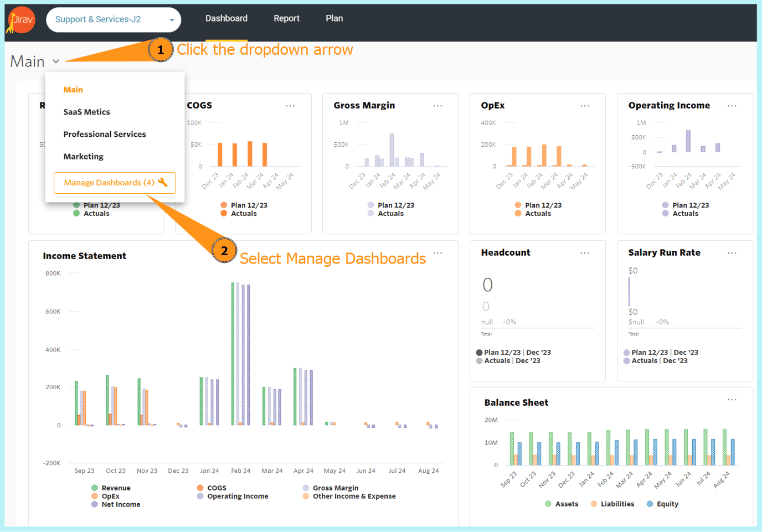
Task: Open Salary Run Rate options menu
Action: pyautogui.click(x=732, y=253)
